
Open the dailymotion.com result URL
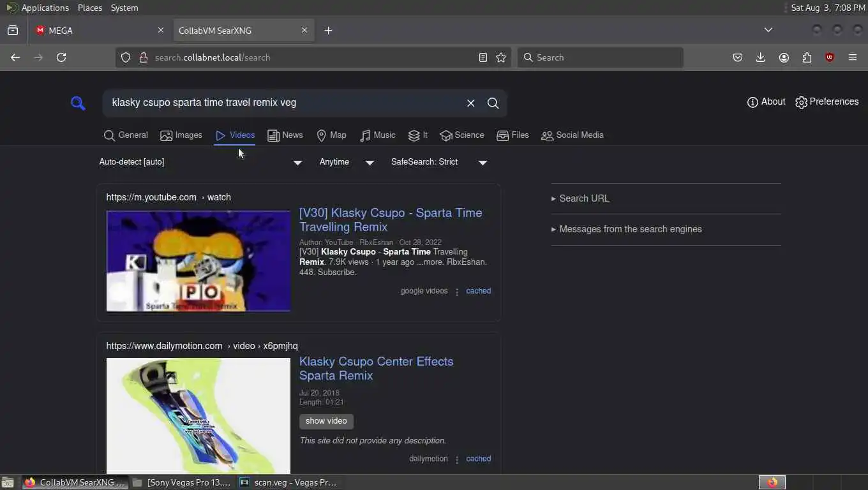[202, 346]
